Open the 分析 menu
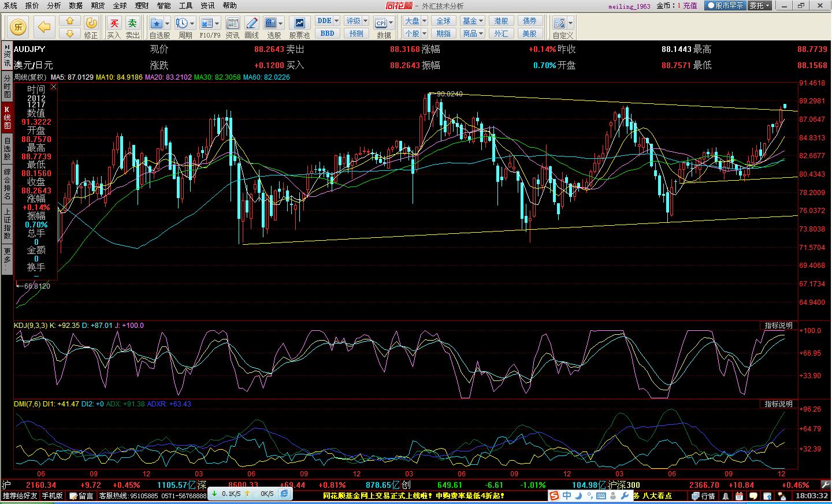This screenshot has height=504, width=832. 54,6
